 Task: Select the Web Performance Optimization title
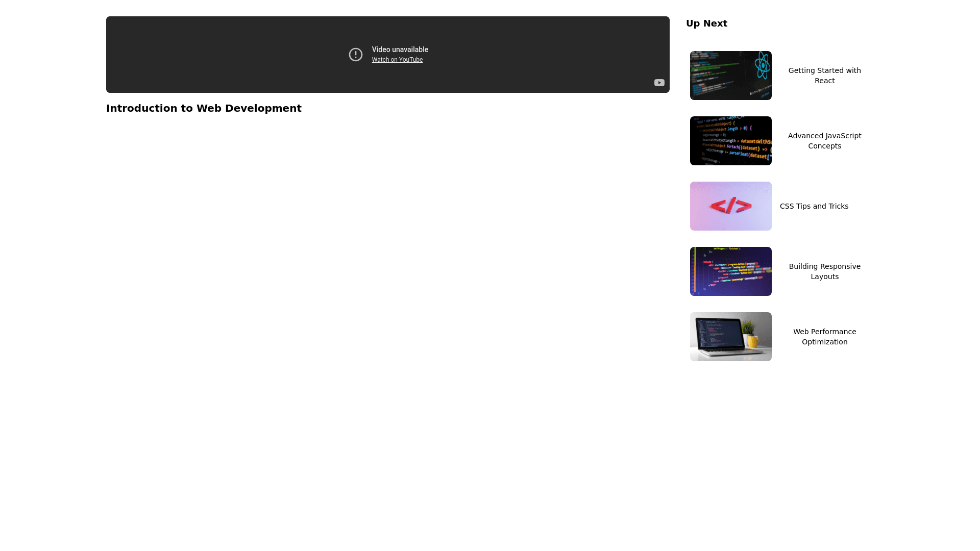[x=824, y=337]
